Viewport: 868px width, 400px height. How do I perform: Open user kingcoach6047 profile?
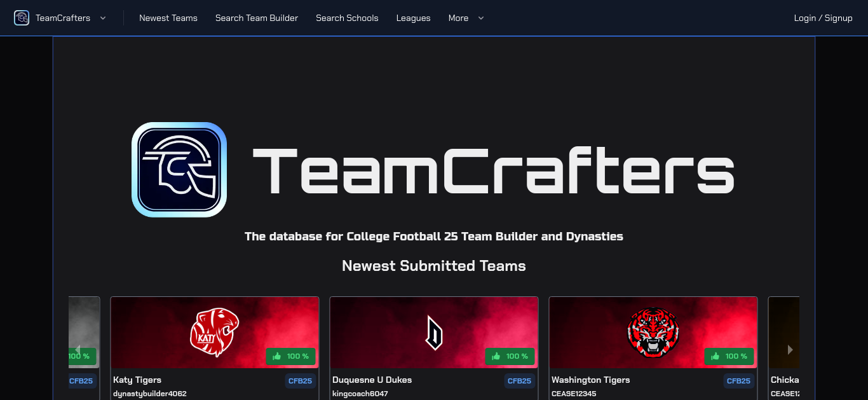360,394
